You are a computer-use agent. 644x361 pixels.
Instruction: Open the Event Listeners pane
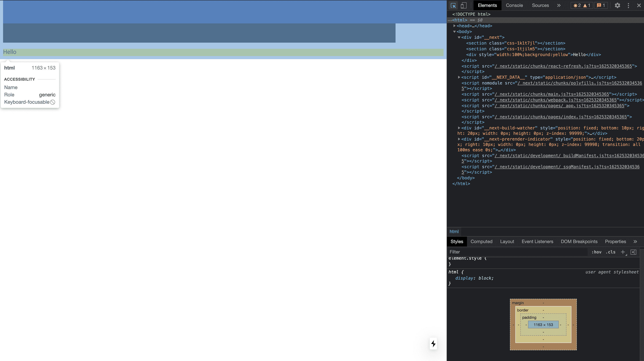[537, 242]
